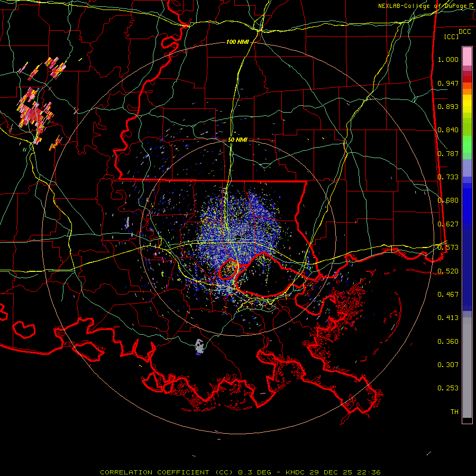This screenshot has height=476, width=476.
Task: Pick the gray segment of color bar
Action: pyautogui.click(x=467, y=368)
